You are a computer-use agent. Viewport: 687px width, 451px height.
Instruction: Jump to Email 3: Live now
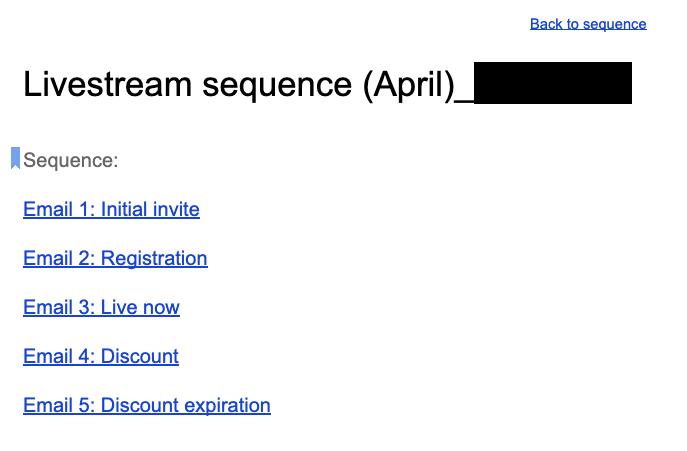point(101,307)
